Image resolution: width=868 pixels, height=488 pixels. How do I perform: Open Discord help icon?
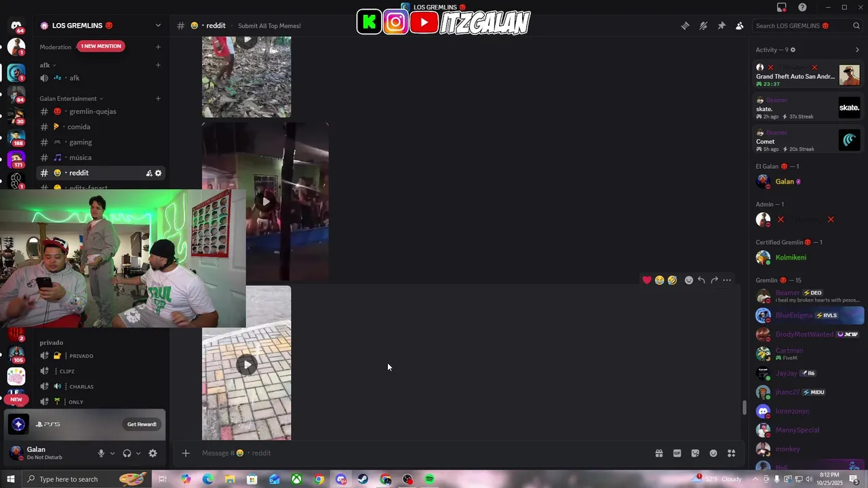pyautogui.click(x=802, y=7)
